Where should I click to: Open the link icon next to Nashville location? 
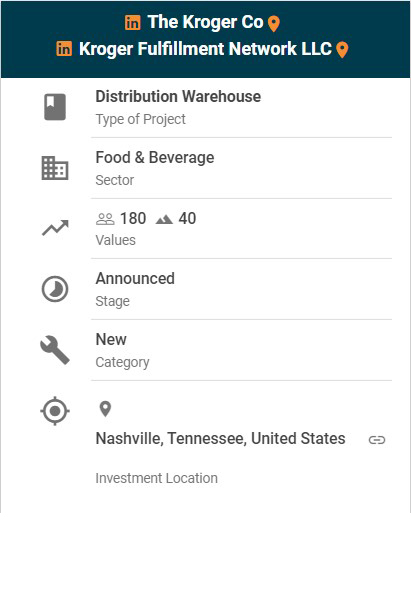click(x=377, y=440)
